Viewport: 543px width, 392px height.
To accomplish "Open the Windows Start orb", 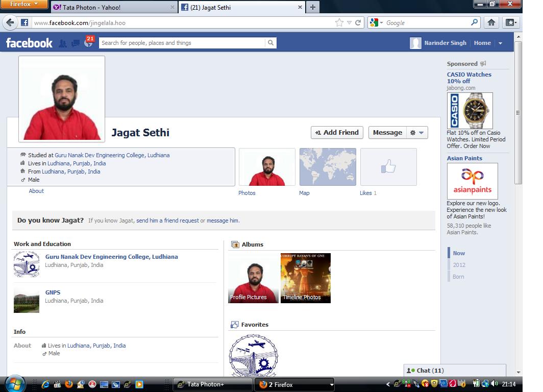I will point(14,384).
